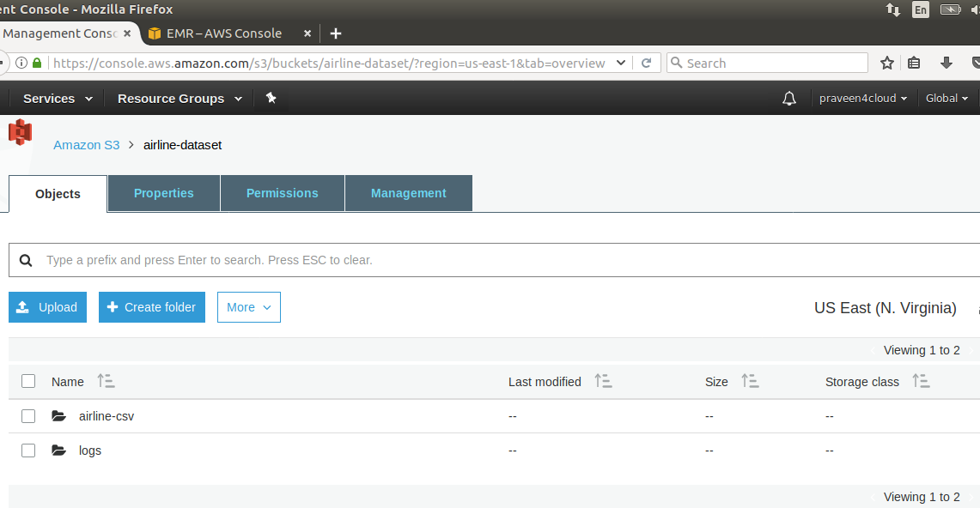Click the notification bell icon
This screenshot has height=514, width=980.
pyautogui.click(x=788, y=98)
